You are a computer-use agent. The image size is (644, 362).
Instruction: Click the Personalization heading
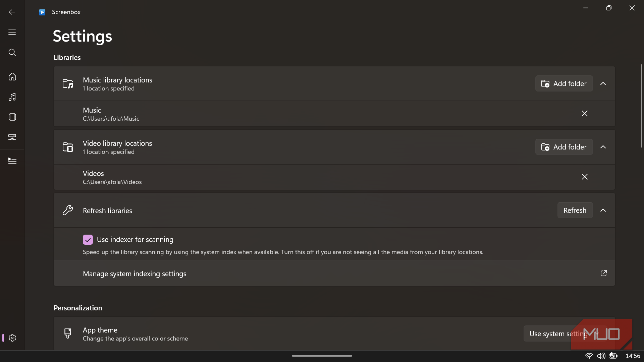pyautogui.click(x=78, y=308)
